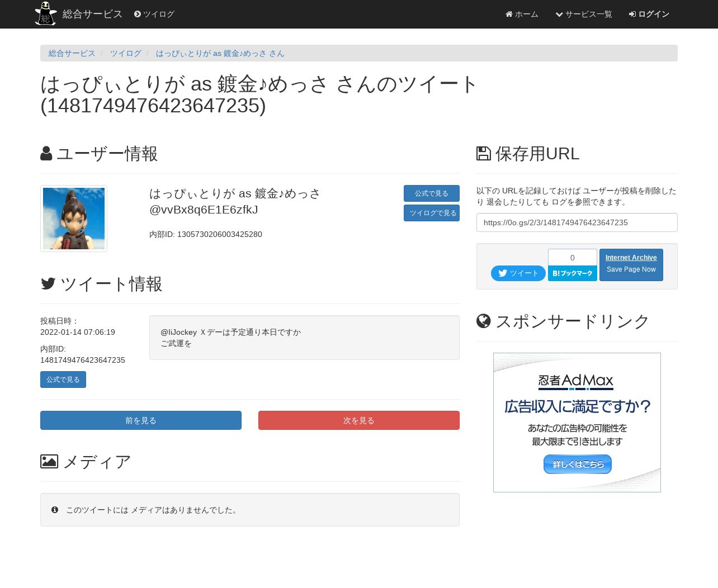Screen dimensions: 718x588
Task: Go to ホーム in the navbar
Action: pyautogui.click(x=522, y=14)
